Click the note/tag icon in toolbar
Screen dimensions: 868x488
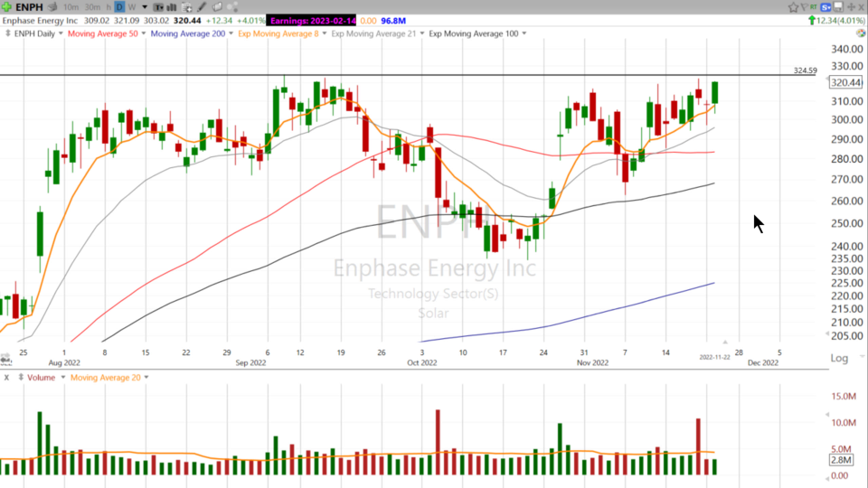pyautogui.click(x=217, y=6)
